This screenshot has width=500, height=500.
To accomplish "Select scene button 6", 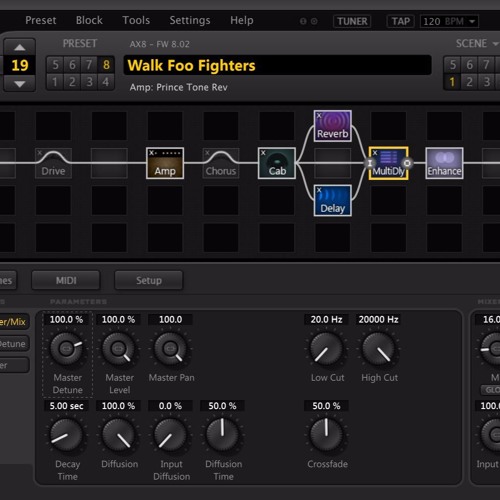I will tap(469, 65).
